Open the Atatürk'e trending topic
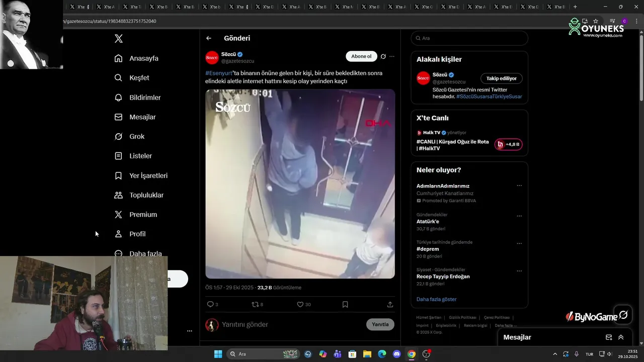Image resolution: width=644 pixels, height=362 pixels. pyautogui.click(x=428, y=221)
